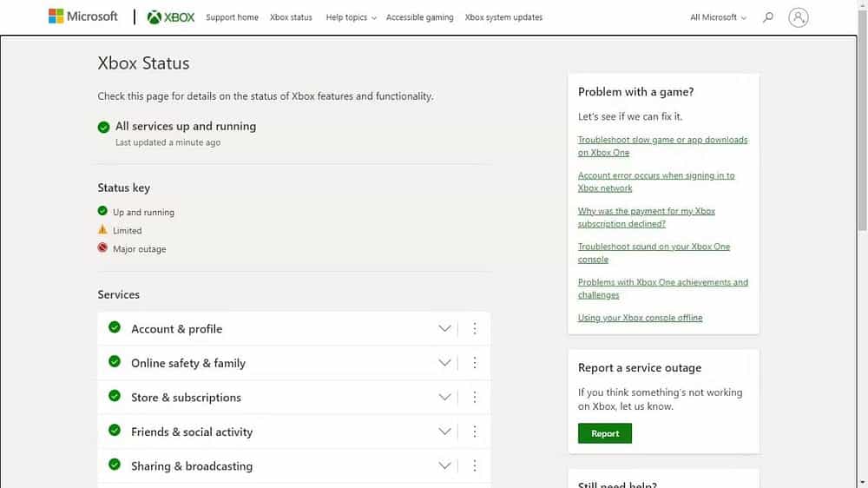Open more options for Store & subscriptions
The image size is (868, 488).
[475, 397]
